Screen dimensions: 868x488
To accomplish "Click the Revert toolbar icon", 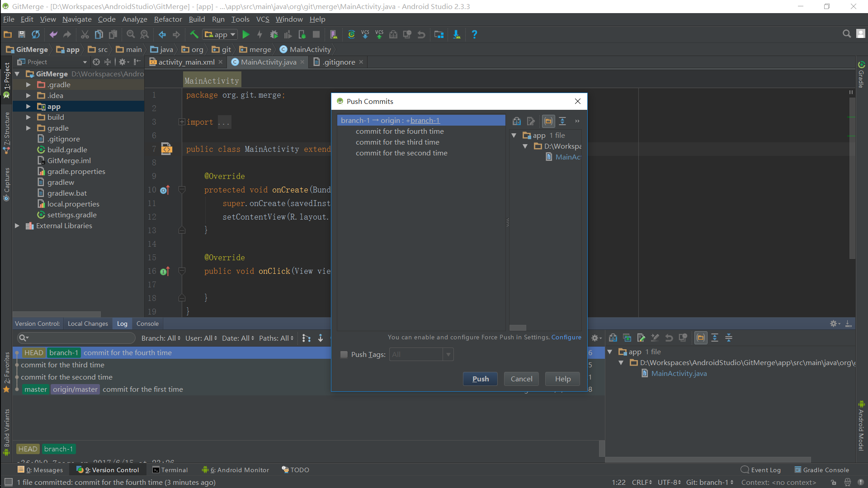I will tap(421, 34).
